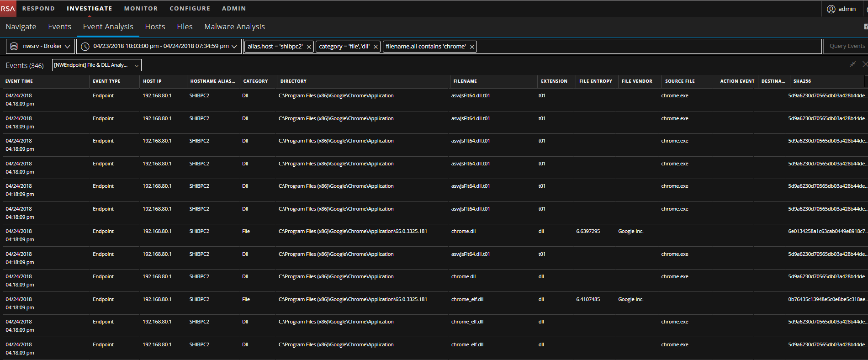This screenshot has height=360, width=868.
Task: Go to the Navigate tab
Action: point(21,26)
